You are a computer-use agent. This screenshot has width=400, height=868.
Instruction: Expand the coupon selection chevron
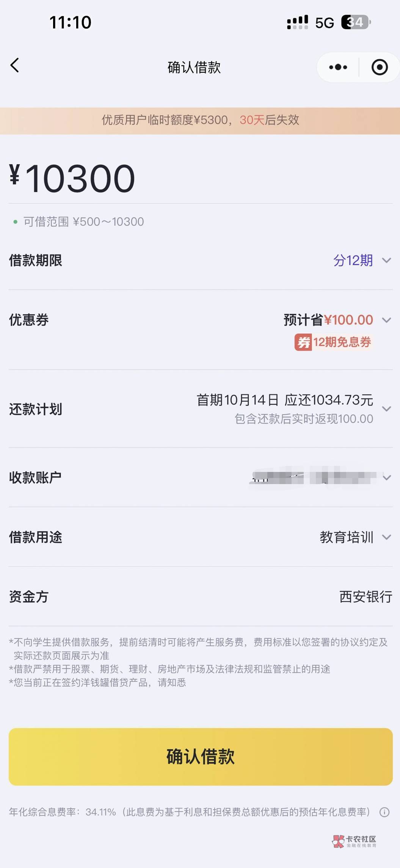386,320
